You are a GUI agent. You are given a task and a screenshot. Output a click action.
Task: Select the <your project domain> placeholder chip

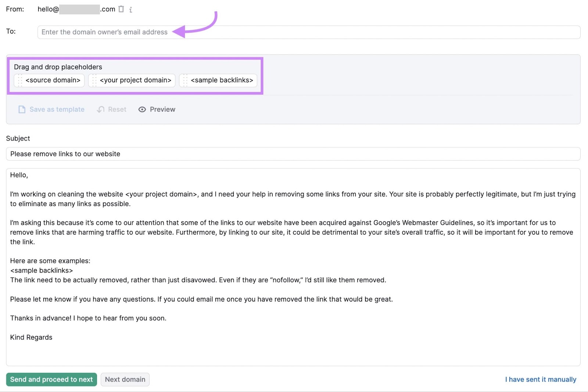click(x=132, y=80)
